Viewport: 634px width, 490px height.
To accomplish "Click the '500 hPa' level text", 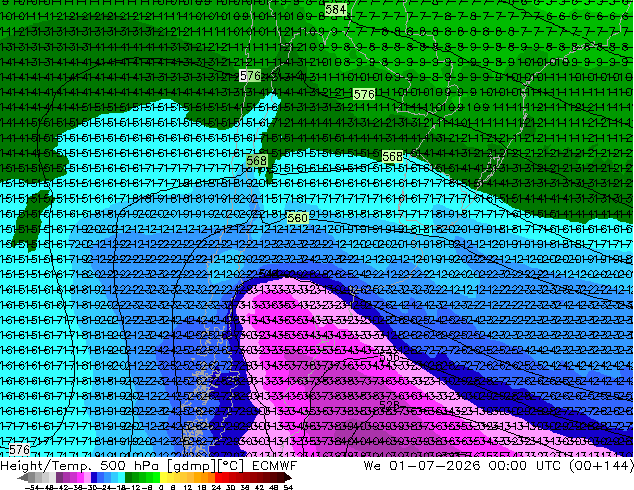I will tap(129, 466).
